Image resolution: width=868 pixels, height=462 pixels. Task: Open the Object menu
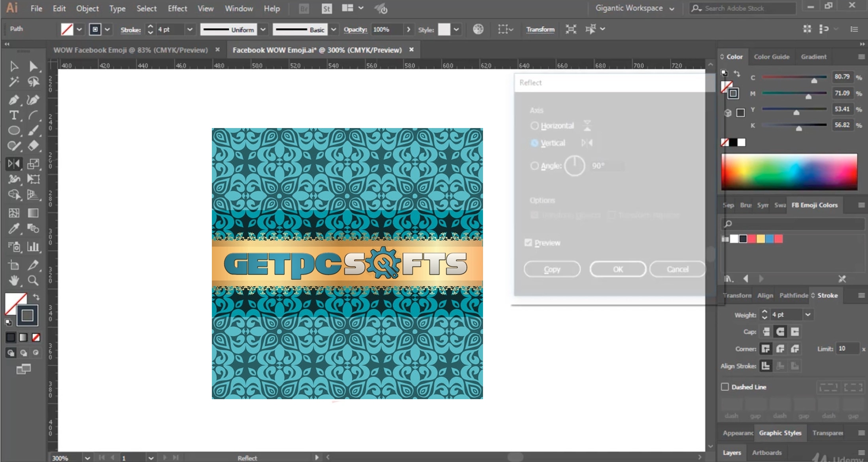tap(87, 8)
